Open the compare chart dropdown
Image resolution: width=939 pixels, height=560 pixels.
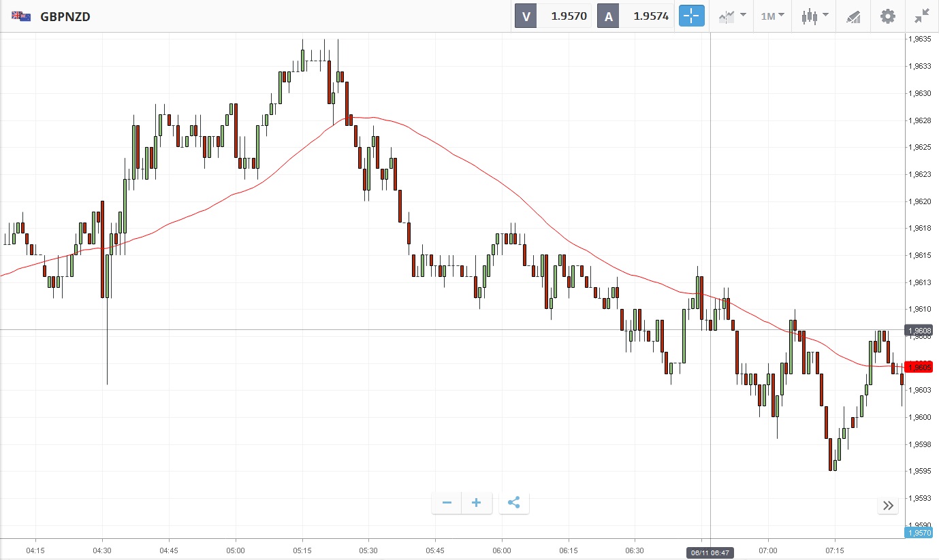732,16
